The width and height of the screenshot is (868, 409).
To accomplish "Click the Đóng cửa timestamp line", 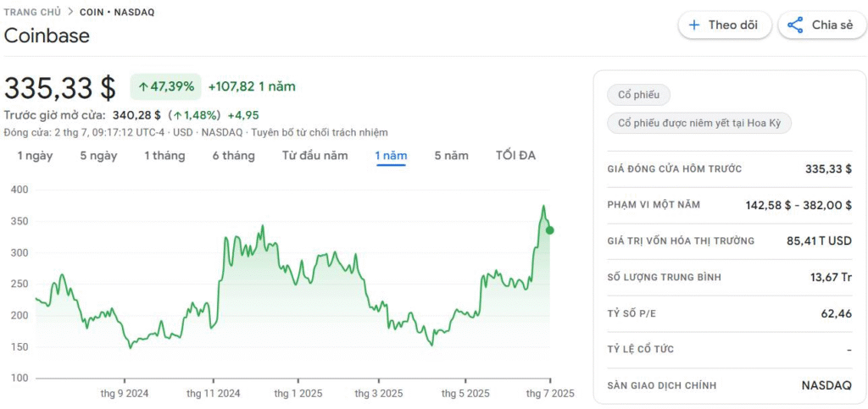I will pyautogui.click(x=196, y=133).
